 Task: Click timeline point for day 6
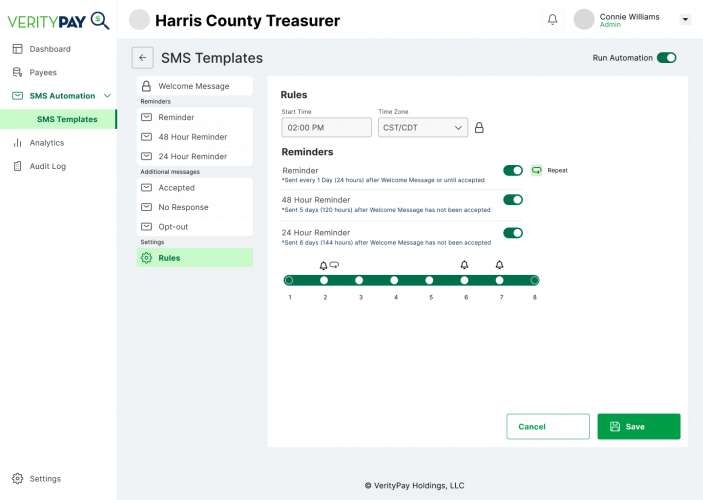pos(464,280)
